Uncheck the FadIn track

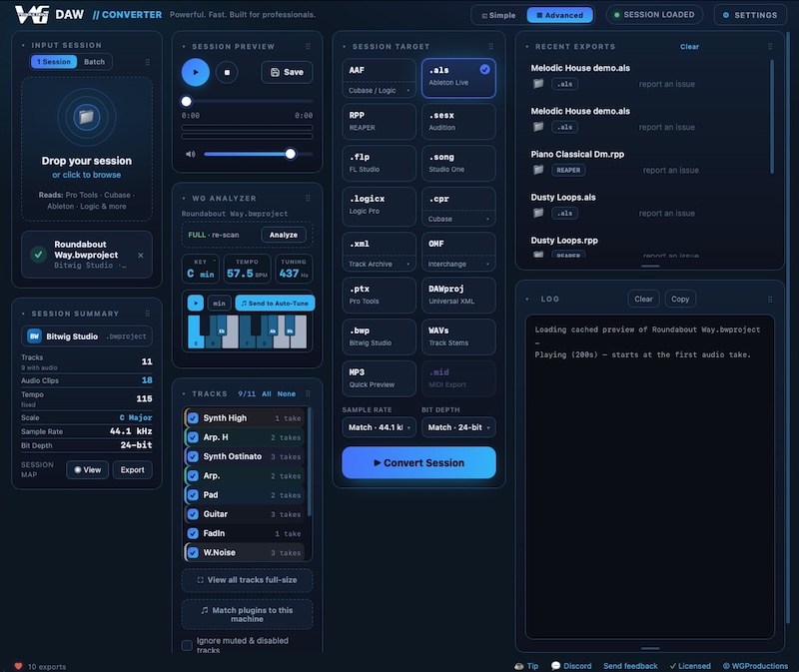(193, 533)
